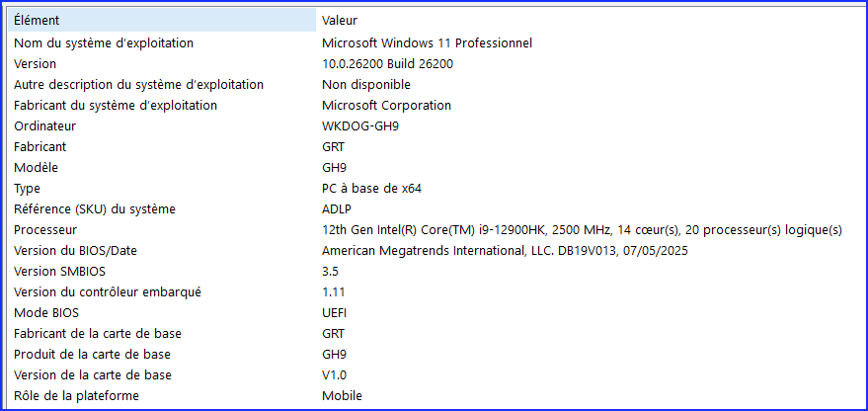Select Fabricant de la carte de base row
This screenshot has width=868, height=411.
[98, 334]
